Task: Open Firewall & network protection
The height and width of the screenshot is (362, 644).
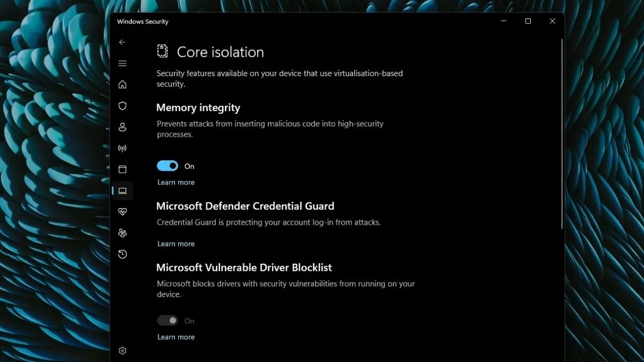Action: 122,148
